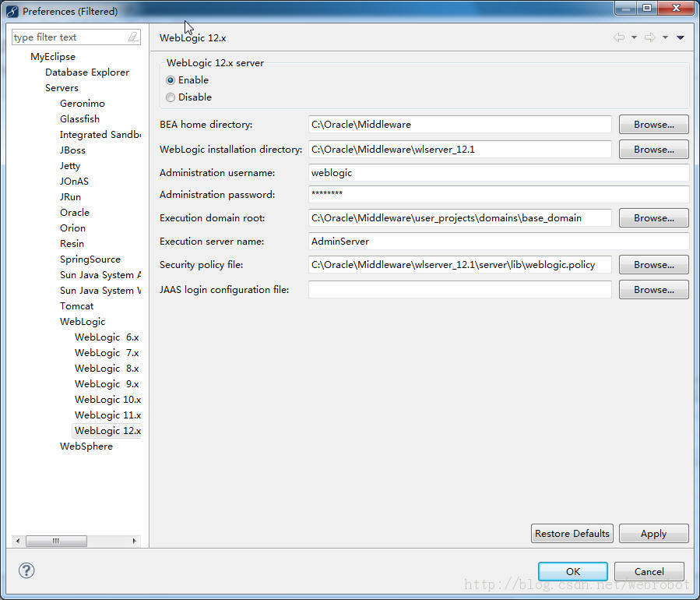
Task: Enable the WebLogic 12.x server
Action: tap(170, 79)
